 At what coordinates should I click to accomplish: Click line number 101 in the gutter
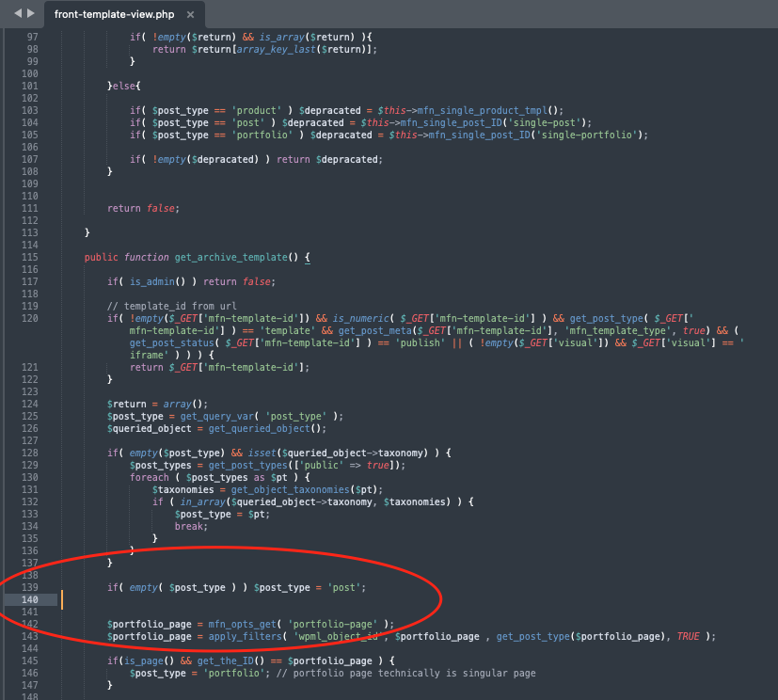[x=28, y=86]
